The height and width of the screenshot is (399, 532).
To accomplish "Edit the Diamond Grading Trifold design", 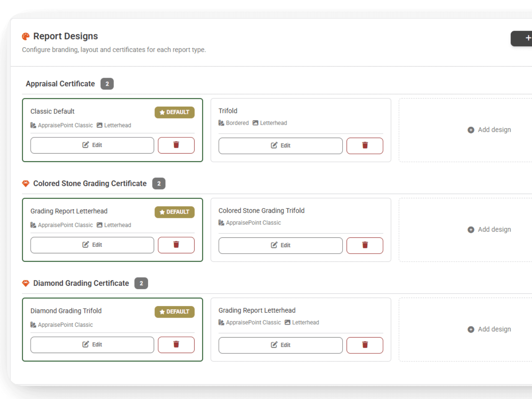I will point(92,344).
